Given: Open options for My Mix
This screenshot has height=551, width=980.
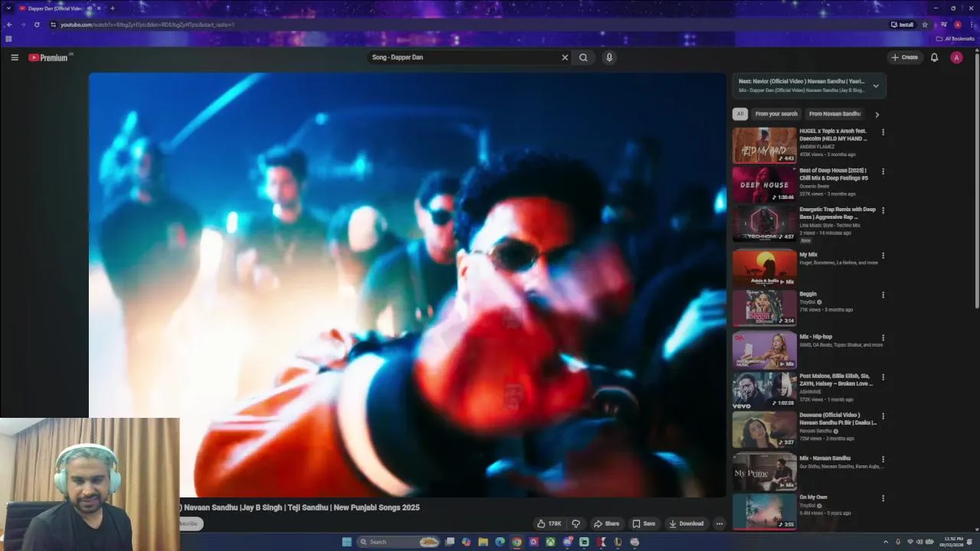Looking at the screenshot, I should (883, 256).
